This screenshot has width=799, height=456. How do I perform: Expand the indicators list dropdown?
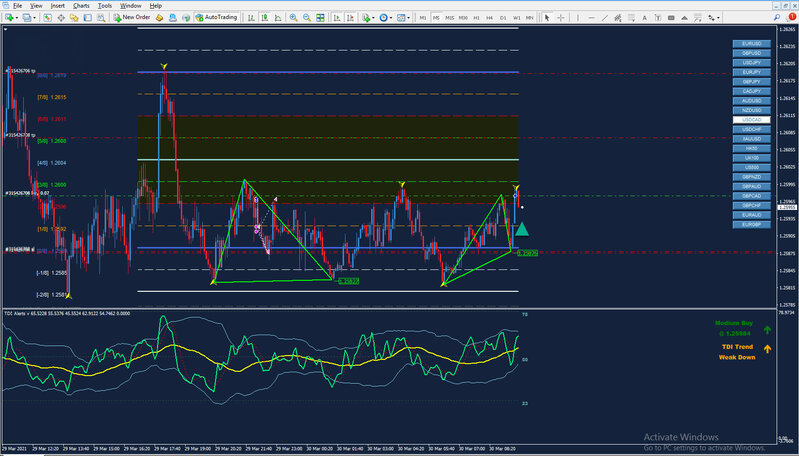373,17
